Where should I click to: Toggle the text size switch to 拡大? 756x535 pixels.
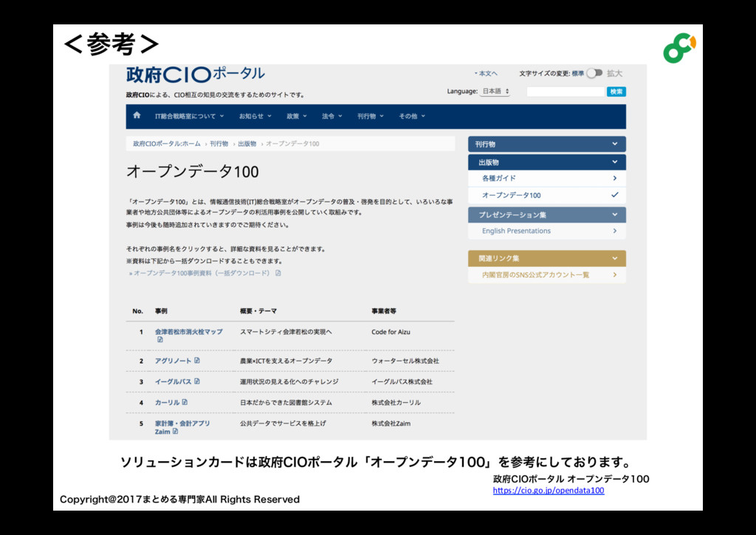coord(594,73)
